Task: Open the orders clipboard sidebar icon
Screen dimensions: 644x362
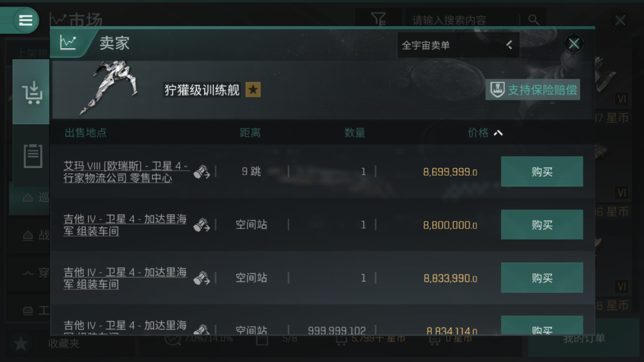Action: (33, 156)
